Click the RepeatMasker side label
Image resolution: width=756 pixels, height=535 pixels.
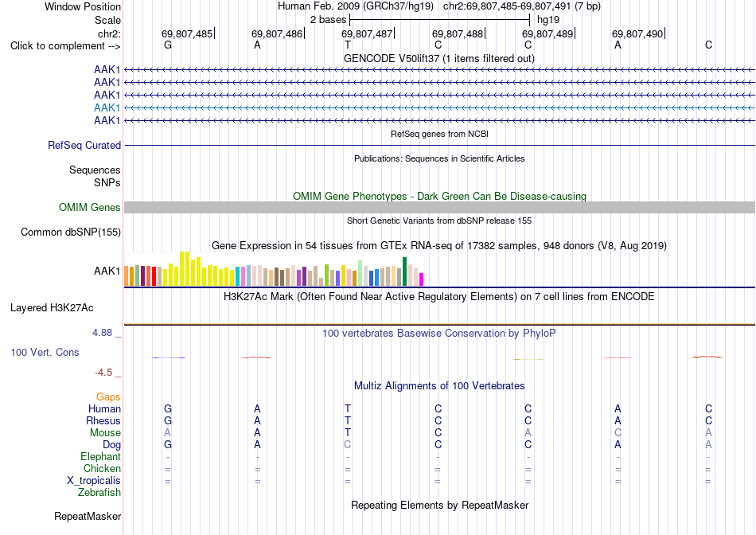pos(88,516)
